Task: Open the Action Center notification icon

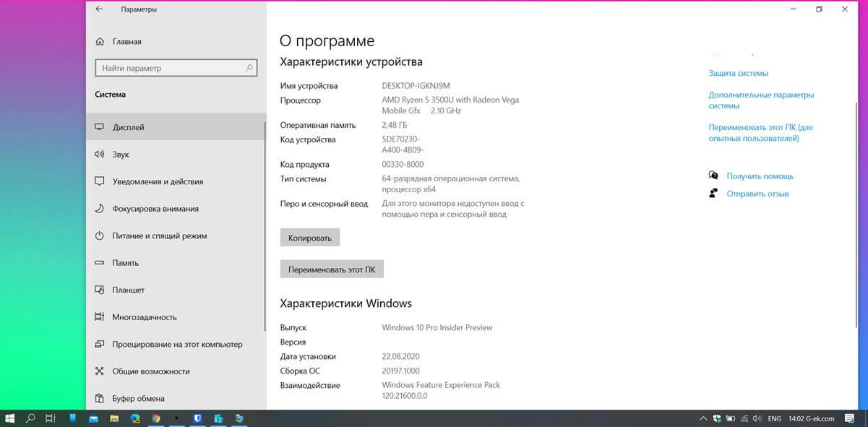Action: tap(849, 418)
